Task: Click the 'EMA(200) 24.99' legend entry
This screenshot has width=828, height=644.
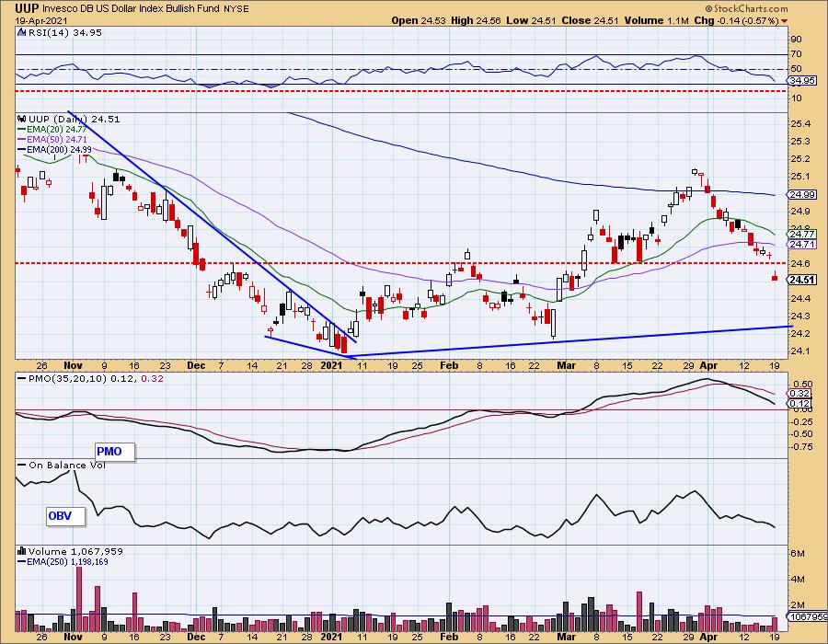Action: (54, 149)
